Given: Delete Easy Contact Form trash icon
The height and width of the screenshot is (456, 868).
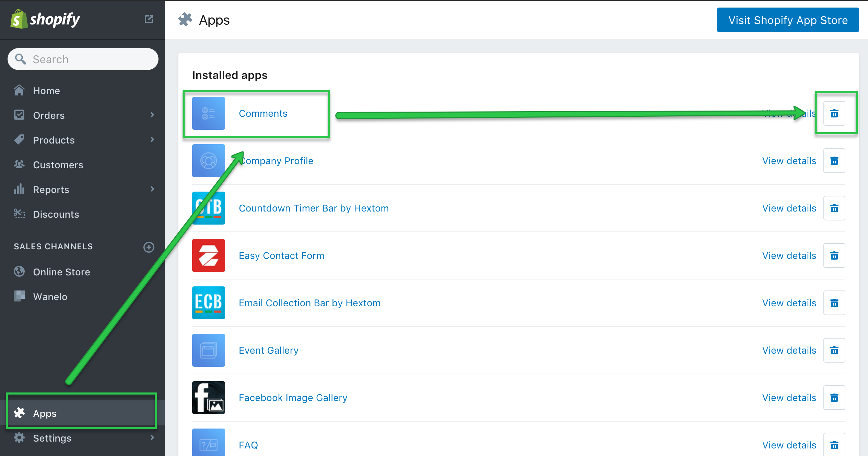Looking at the screenshot, I should 834,255.
